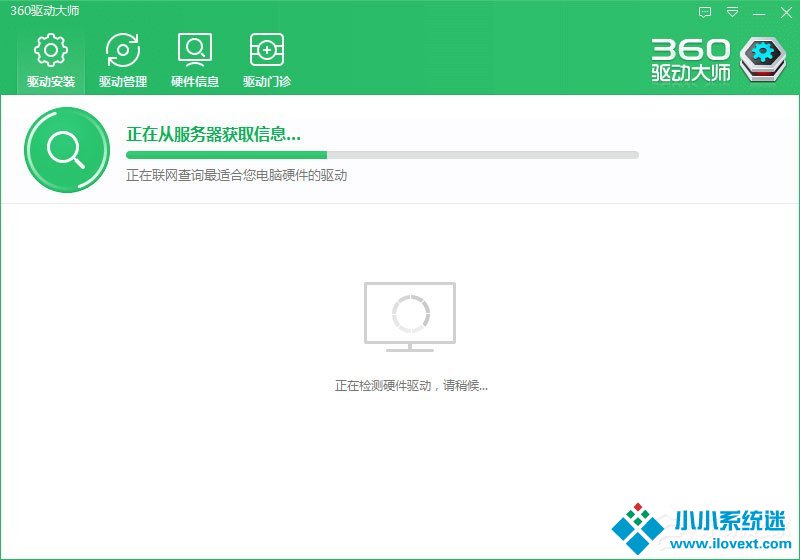
Task: Open the title bar dropdown menu icon
Action: [x=732, y=12]
